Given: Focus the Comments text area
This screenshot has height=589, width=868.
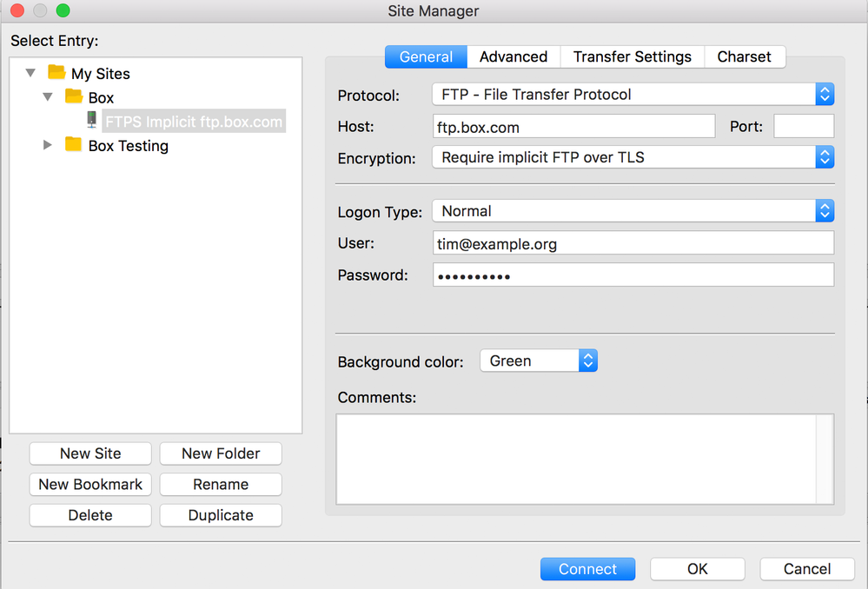Looking at the screenshot, I should pyautogui.click(x=575, y=458).
